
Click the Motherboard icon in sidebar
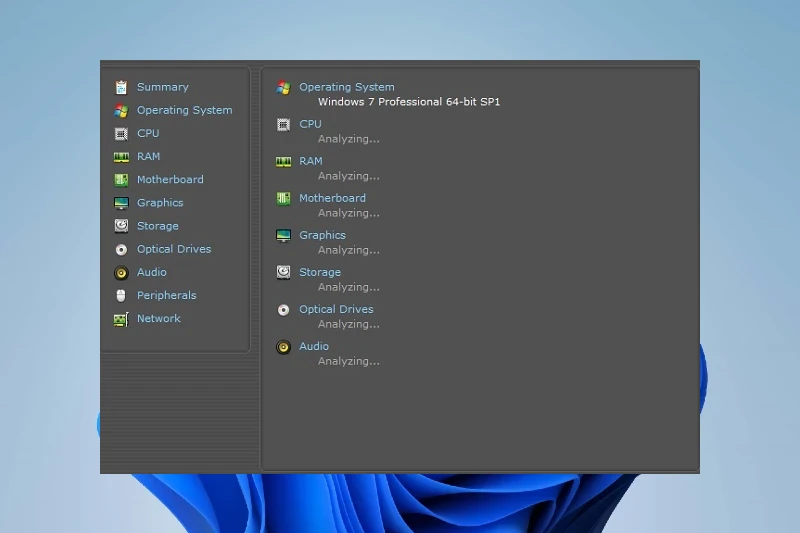(121, 180)
